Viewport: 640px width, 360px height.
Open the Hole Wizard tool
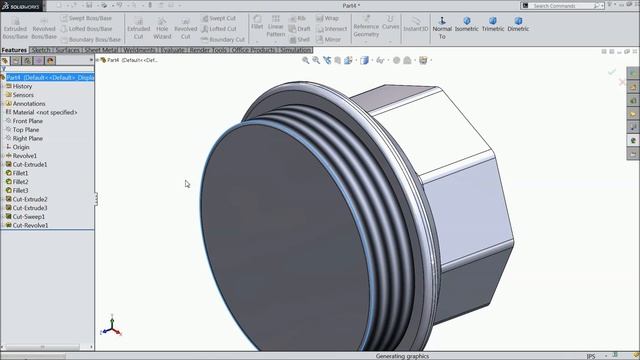pos(162,29)
